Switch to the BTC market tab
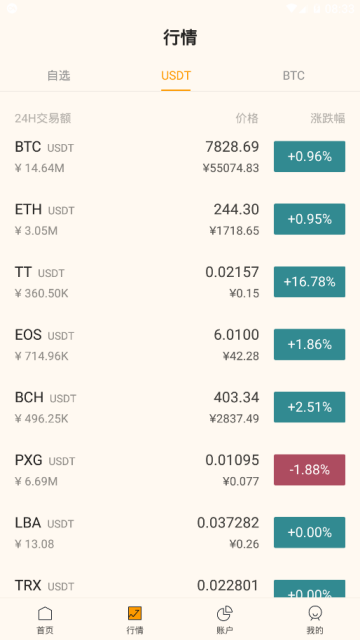 (293, 76)
